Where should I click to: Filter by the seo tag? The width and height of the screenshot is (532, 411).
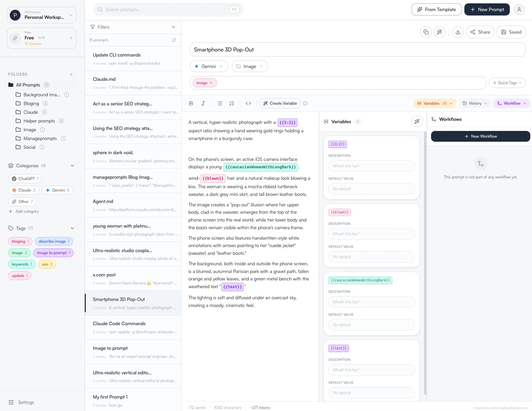coord(47,264)
